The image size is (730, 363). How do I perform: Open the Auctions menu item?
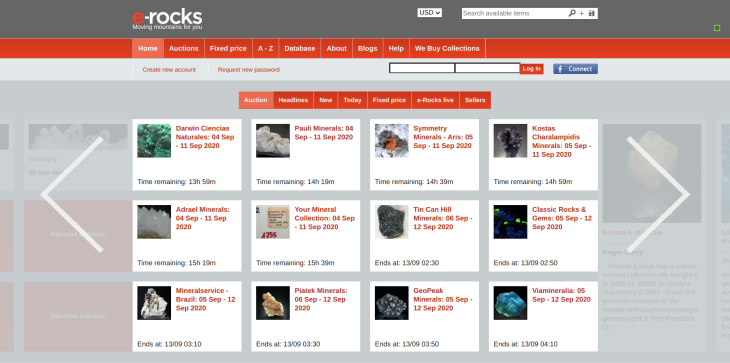tap(183, 48)
